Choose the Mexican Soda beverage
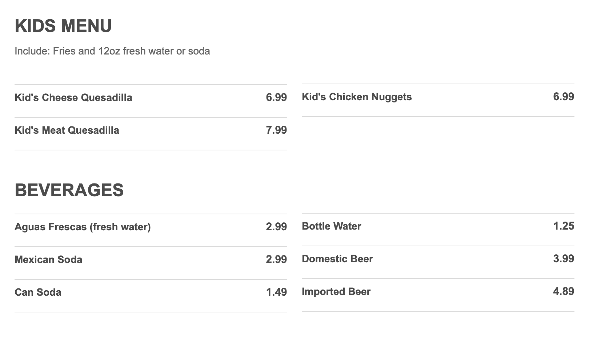The width and height of the screenshot is (589, 364). tap(48, 260)
